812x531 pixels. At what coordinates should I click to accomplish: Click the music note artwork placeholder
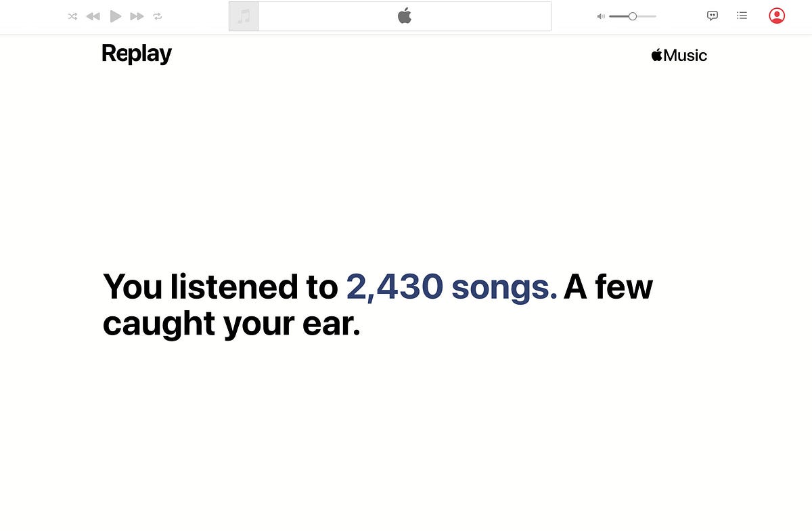pyautogui.click(x=244, y=16)
